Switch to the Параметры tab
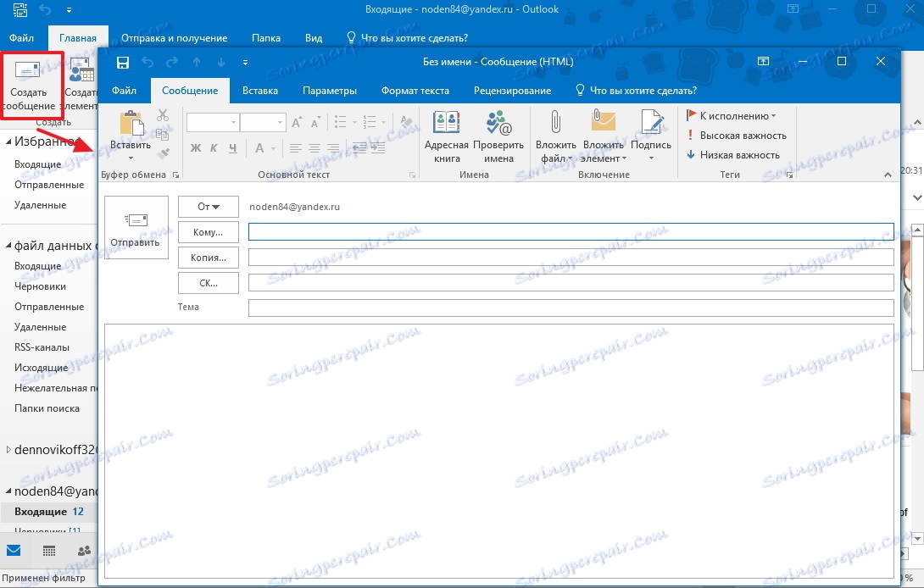The image size is (924, 588). pos(330,91)
